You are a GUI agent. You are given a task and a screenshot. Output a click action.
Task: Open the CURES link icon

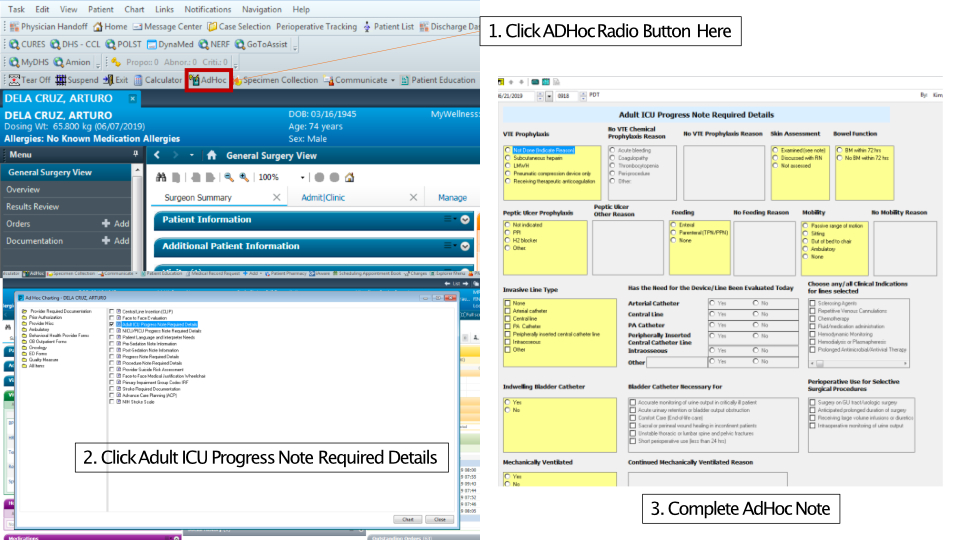pos(27,44)
